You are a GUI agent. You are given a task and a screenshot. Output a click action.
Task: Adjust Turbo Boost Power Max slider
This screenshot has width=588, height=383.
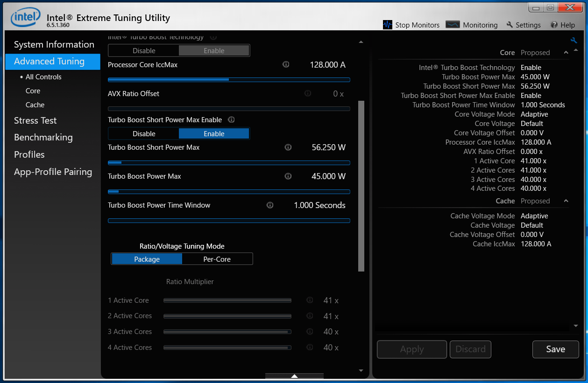coord(229,192)
